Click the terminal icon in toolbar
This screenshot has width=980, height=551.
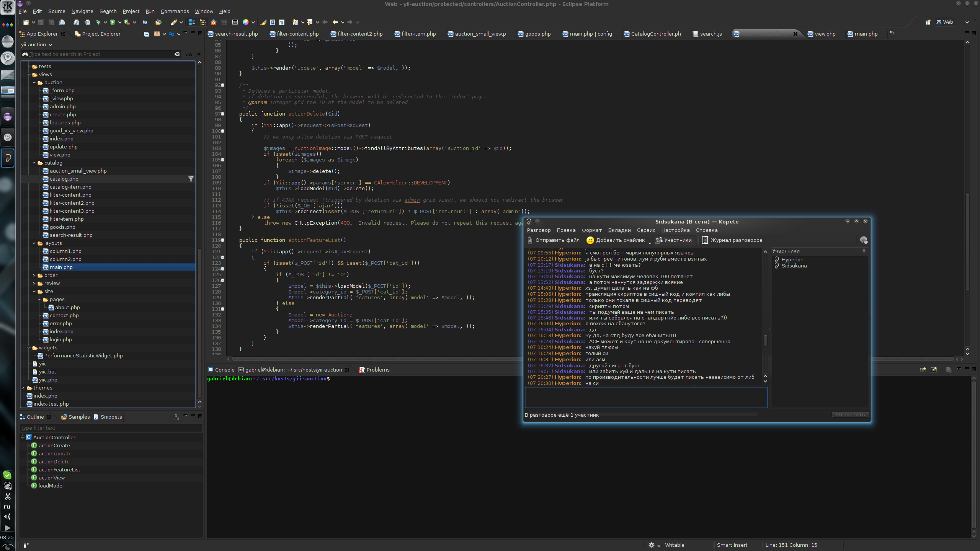(235, 22)
